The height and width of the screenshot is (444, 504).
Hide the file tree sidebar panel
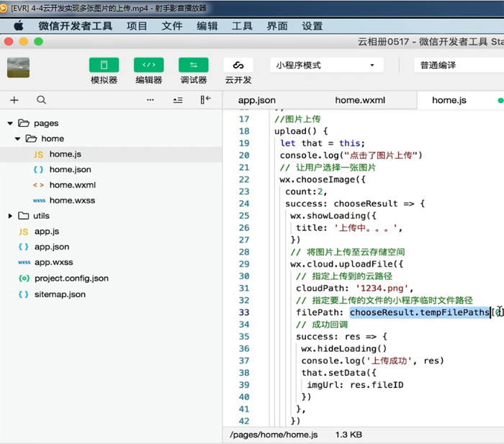pyautogui.click(x=205, y=99)
